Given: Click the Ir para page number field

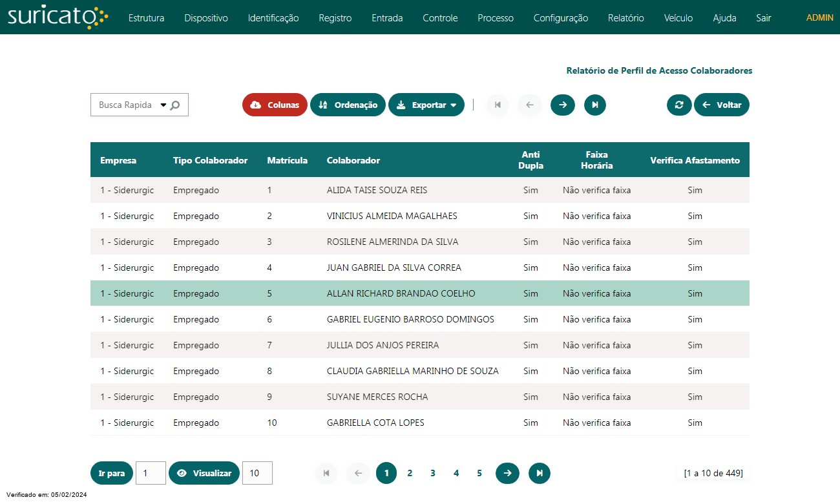Looking at the screenshot, I should (x=151, y=473).
